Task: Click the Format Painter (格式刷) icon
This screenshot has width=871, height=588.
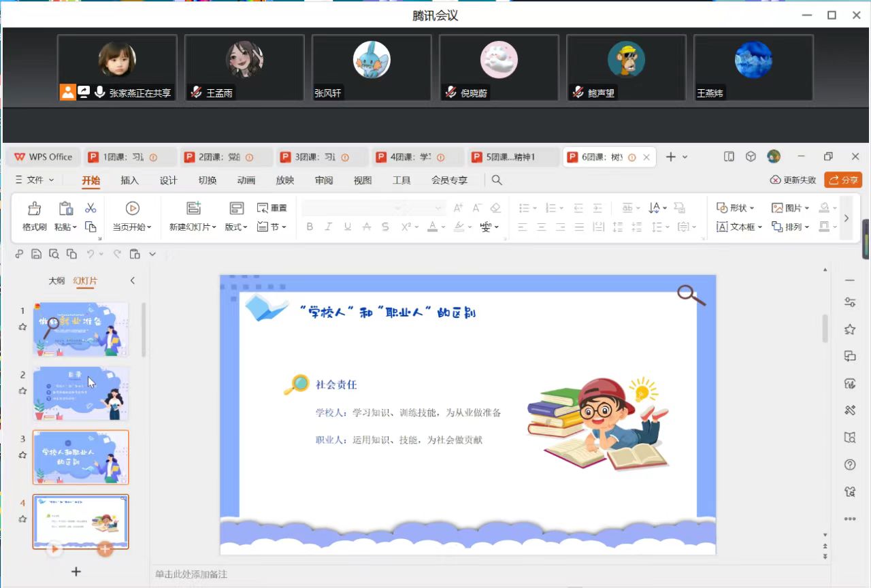Action: click(34, 209)
